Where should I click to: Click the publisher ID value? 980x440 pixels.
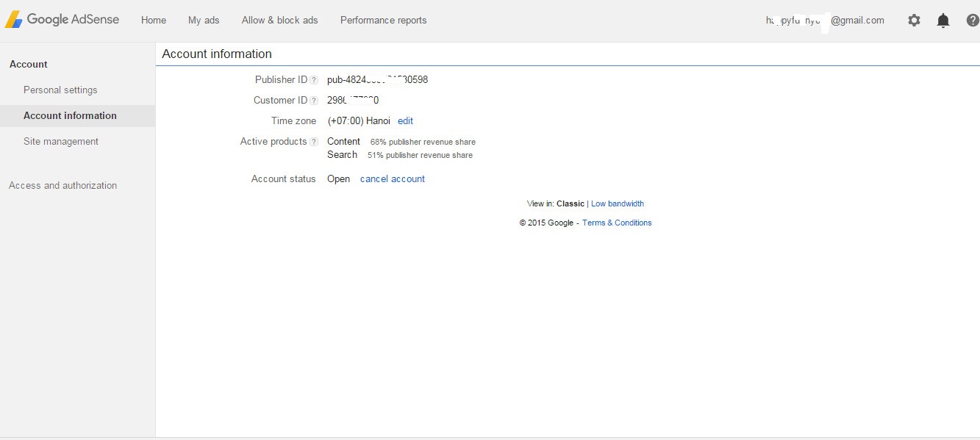click(377, 79)
